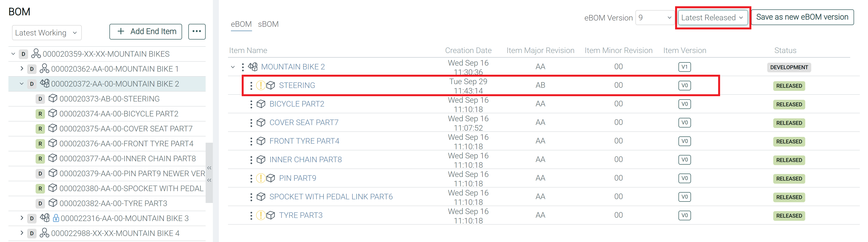Open the eBOM Version number selector
Screen dimensions: 868x242
[654, 18]
